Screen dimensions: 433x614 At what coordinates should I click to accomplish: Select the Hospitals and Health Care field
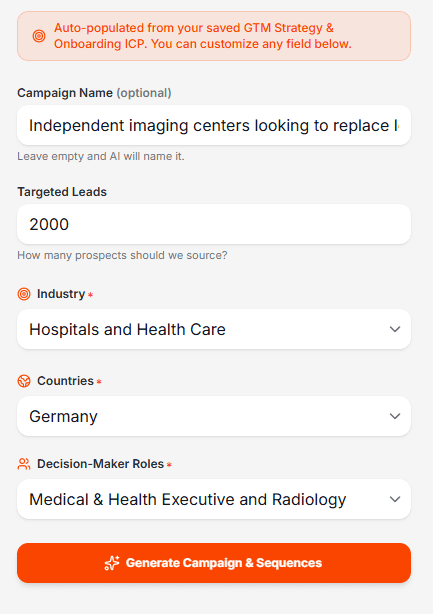214,329
